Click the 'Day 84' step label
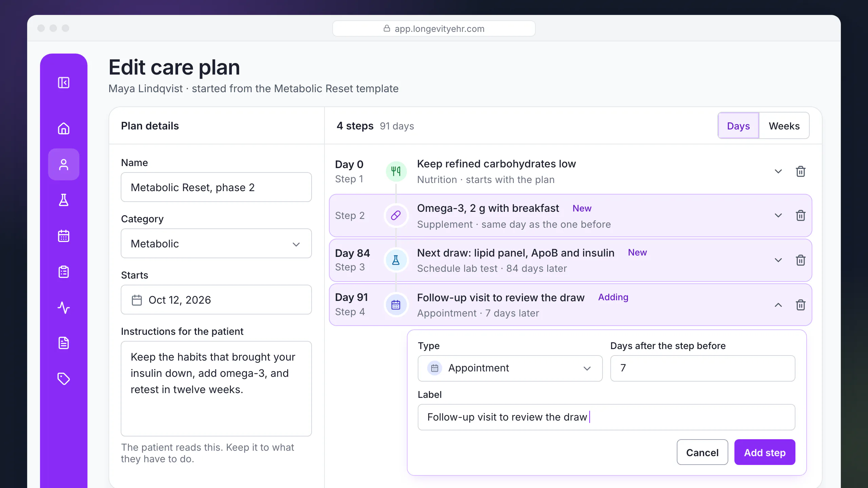The image size is (868, 488). coord(352,253)
